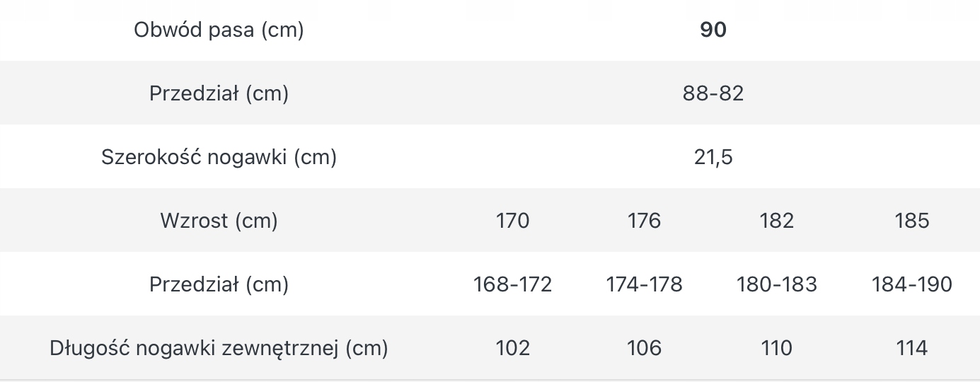Select the leg width value 21,5
Image resolution: width=980 pixels, height=382 pixels.
click(713, 157)
